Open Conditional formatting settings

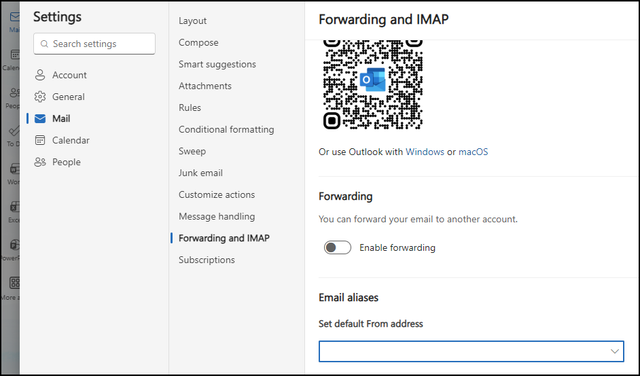[x=226, y=129]
